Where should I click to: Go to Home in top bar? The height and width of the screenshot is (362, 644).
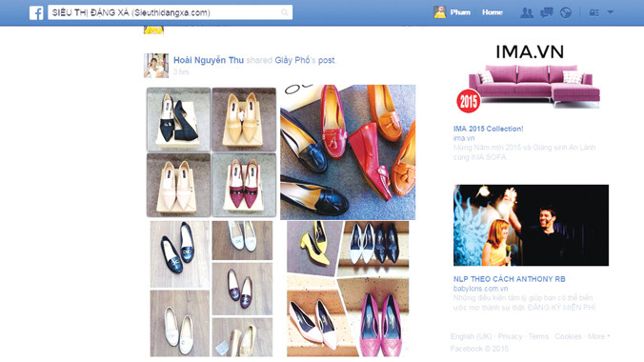(x=492, y=12)
